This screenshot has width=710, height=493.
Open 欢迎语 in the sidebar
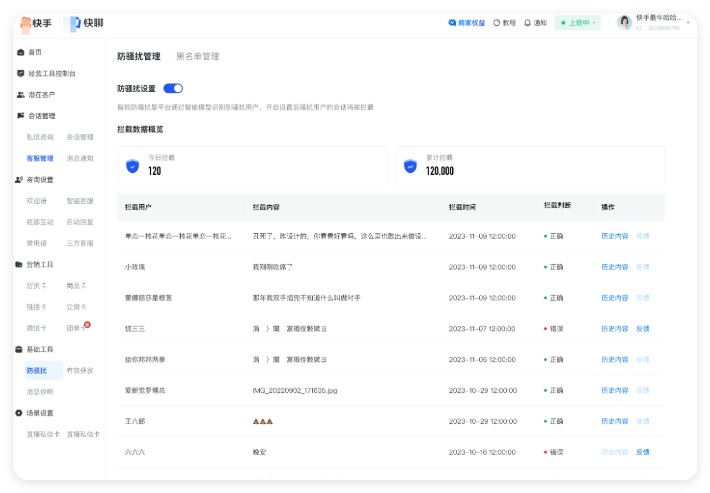coord(37,201)
